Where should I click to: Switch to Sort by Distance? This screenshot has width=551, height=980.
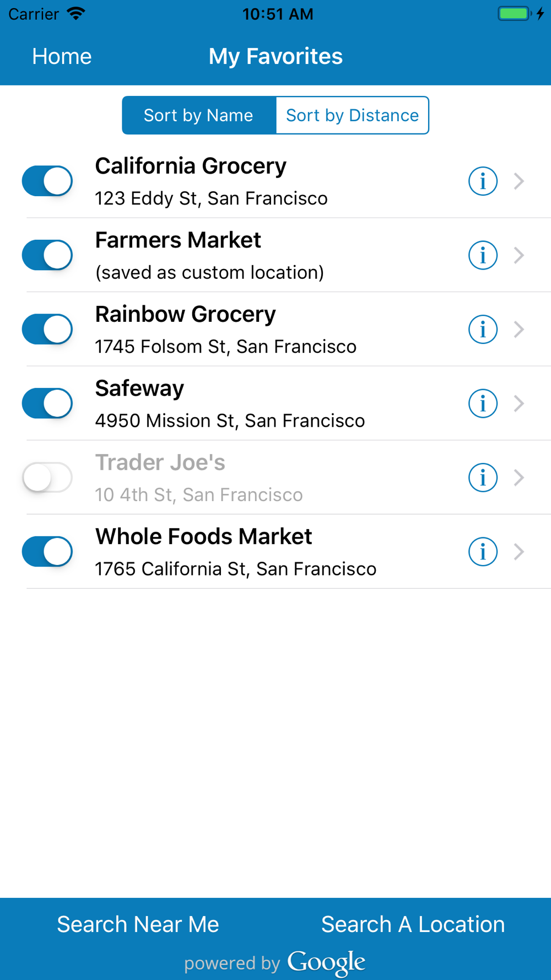(352, 115)
